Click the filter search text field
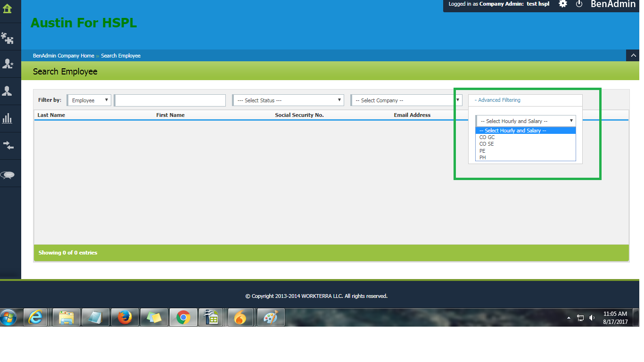This screenshot has width=644, height=362. coord(170,100)
